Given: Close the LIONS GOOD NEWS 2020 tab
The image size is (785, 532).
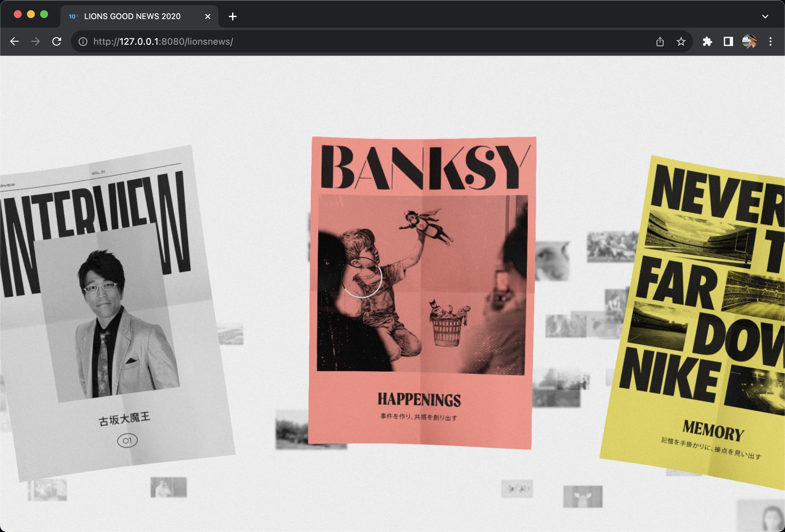Looking at the screenshot, I should click(x=207, y=16).
